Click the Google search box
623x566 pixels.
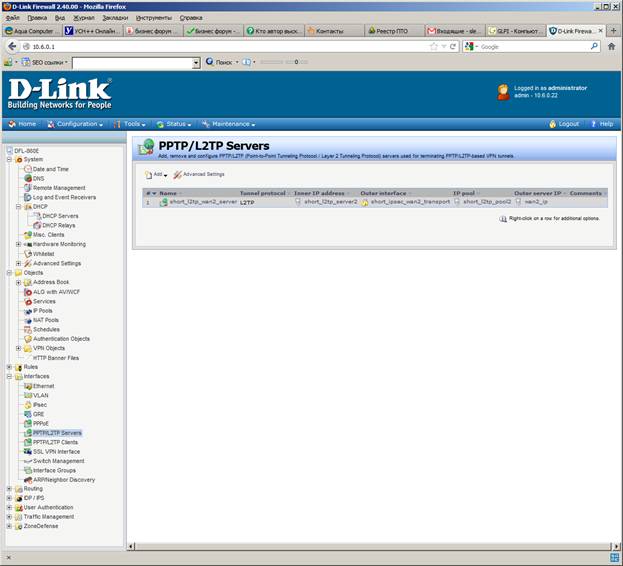pos(532,46)
